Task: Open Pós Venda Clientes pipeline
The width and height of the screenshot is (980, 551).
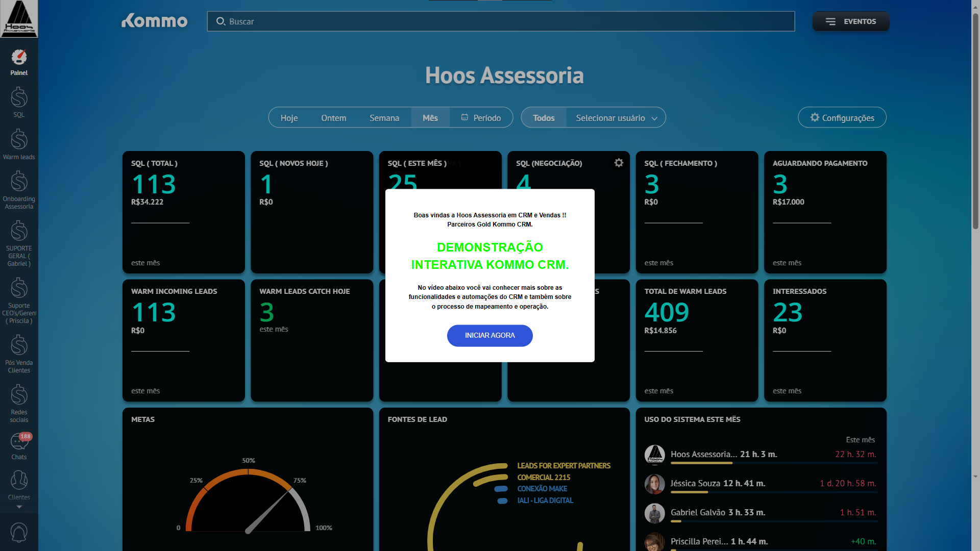Action: [x=19, y=354]
